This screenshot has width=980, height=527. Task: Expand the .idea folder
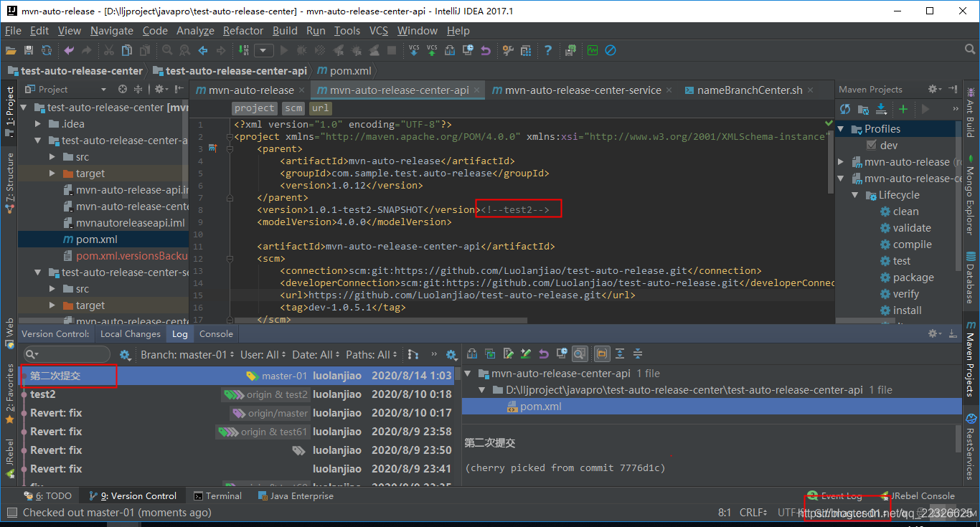pos(39,124)
